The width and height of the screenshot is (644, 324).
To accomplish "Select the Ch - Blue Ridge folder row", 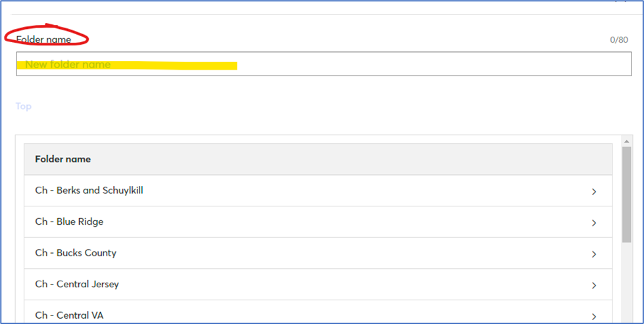I will (x=70, y=222).
